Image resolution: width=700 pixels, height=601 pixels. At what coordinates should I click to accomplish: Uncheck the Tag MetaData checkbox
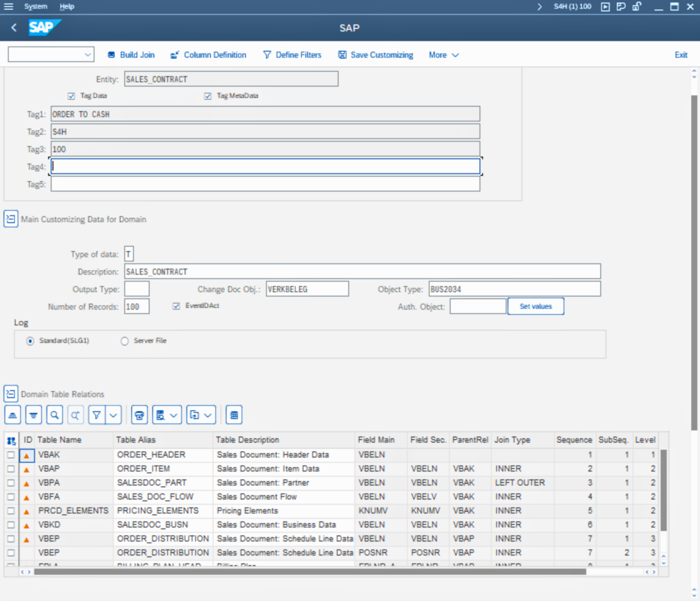(x=208, y=96)
